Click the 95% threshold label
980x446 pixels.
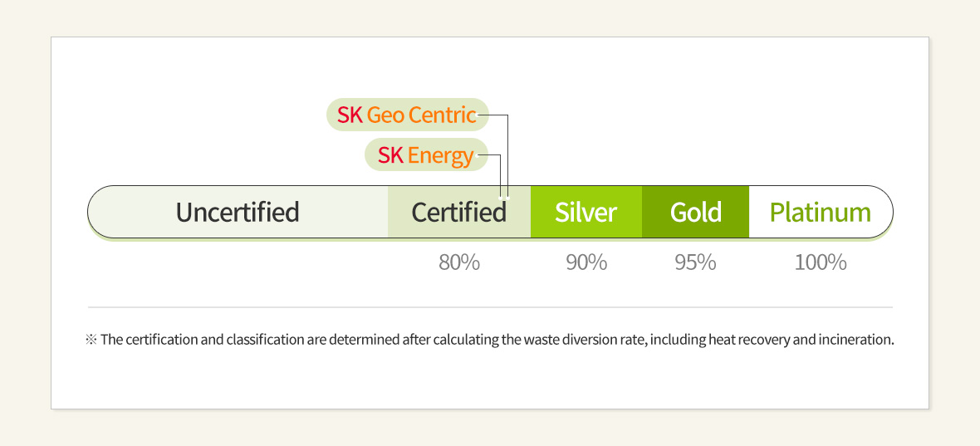695,262
